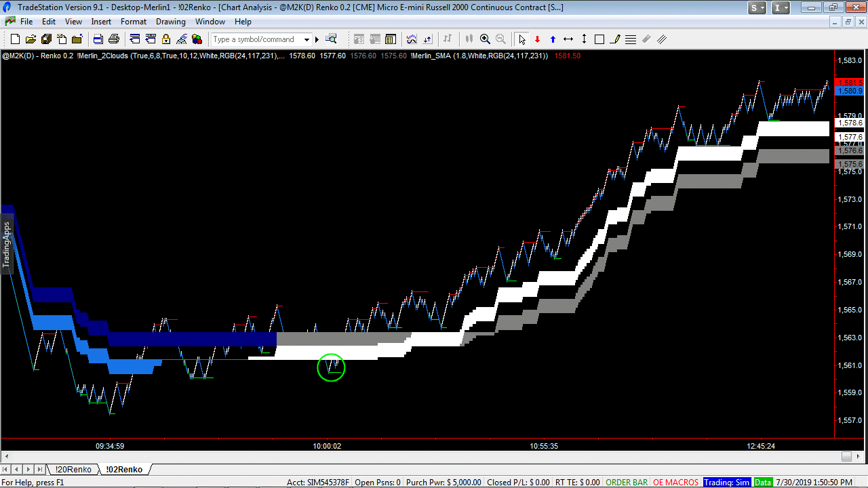Screen dimensions: 868x488
Task: Click the next-tab navigation arrow
Action: 28,469
